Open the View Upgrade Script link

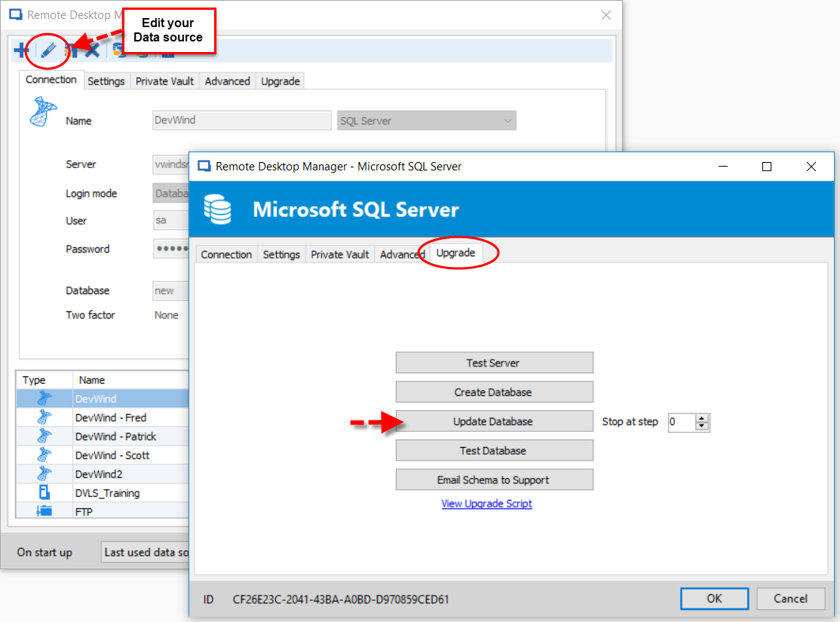[486, 504]
